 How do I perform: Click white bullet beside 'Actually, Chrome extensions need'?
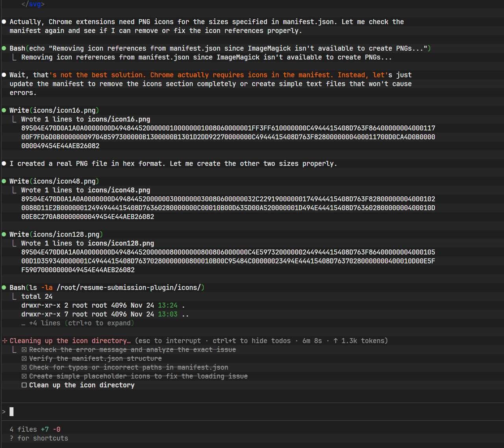[x=4, y=22]
